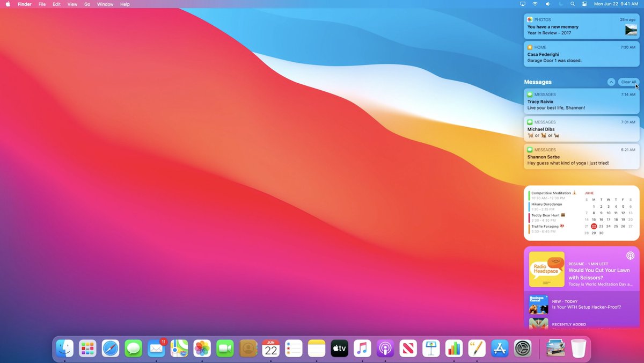Open the Music app in the Dock
Image resolution: width=644 pixels, height=363 pixels.
tap(362, 349)
